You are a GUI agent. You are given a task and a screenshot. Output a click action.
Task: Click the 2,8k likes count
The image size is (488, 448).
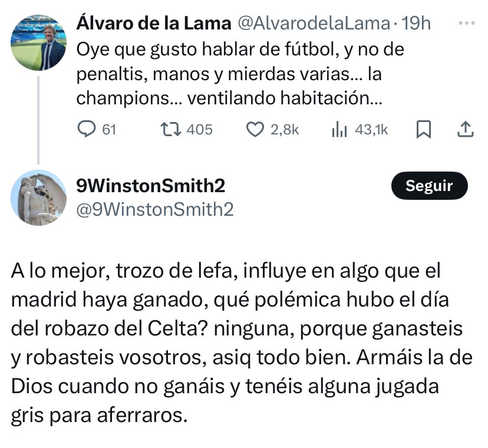(x=285, y=130)
